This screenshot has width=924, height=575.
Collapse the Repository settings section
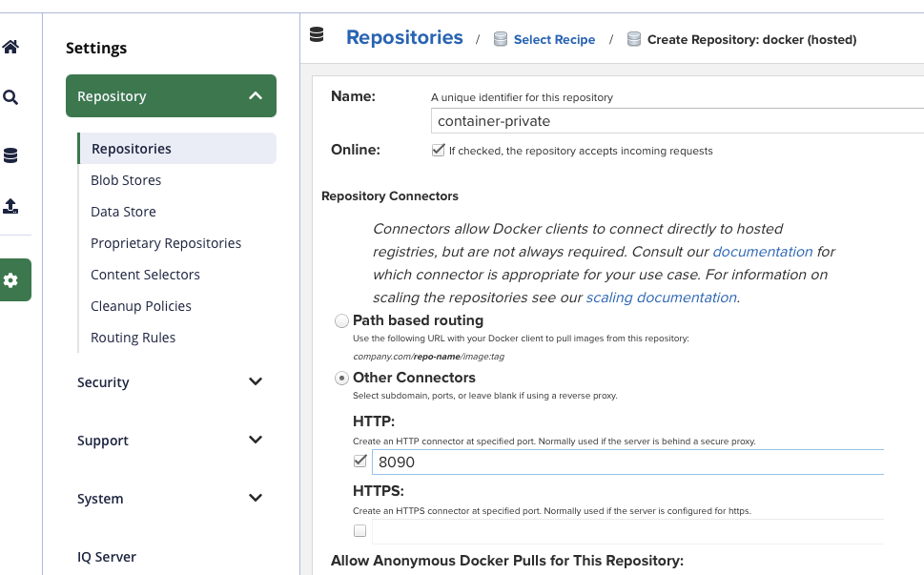click(x=255, y=96)
